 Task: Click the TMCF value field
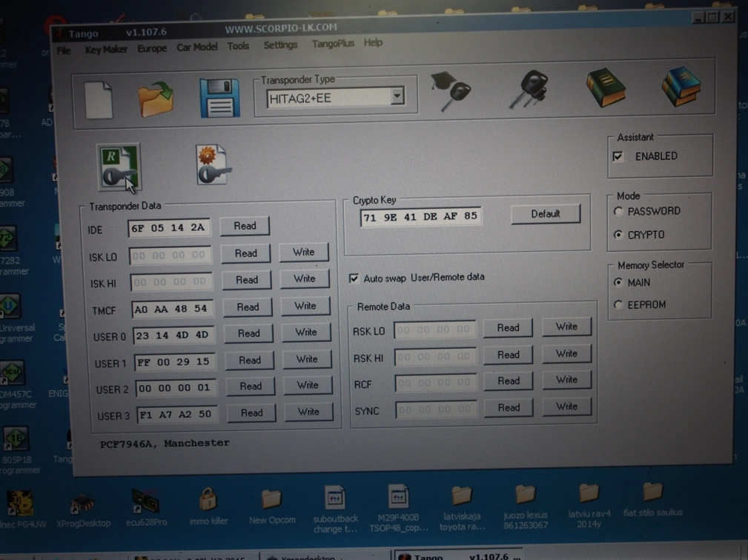[x=172, y=309]
